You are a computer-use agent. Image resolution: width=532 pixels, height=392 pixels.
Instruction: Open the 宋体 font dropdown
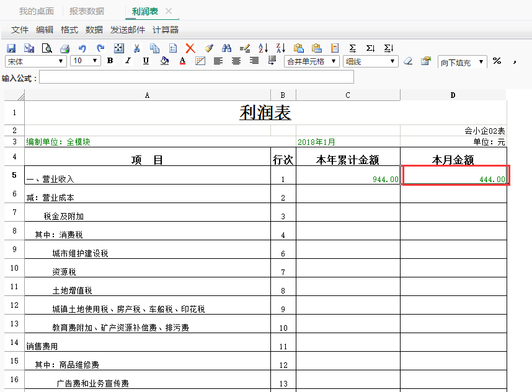point(35,61)
